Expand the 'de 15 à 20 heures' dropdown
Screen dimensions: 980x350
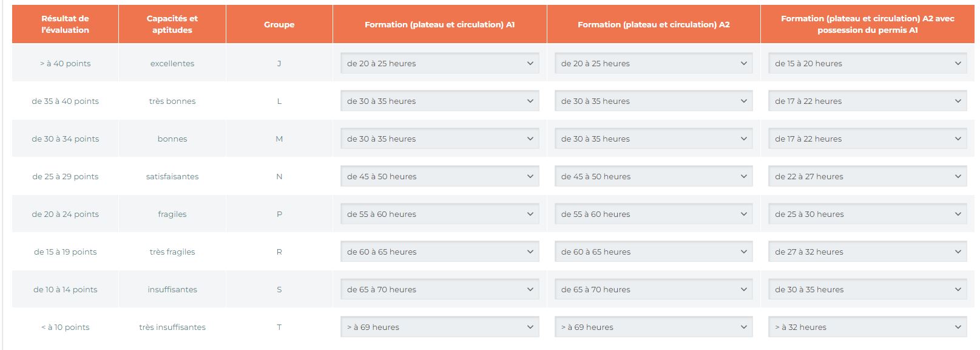pos(867,63)
